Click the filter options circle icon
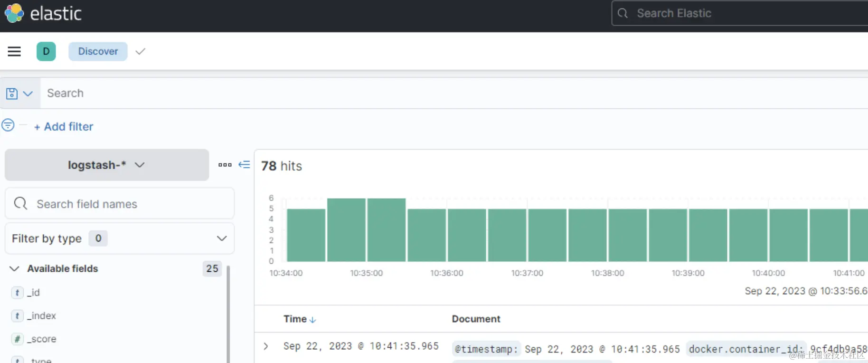This screenshot has width=868, height=363. (8, 125)
